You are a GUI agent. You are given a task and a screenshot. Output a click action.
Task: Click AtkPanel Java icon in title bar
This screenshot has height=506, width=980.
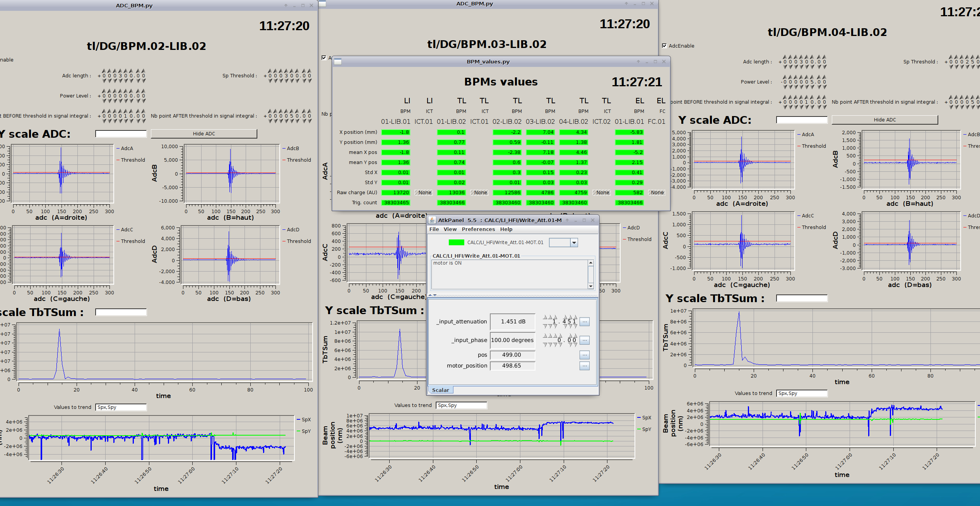point(432,220)
